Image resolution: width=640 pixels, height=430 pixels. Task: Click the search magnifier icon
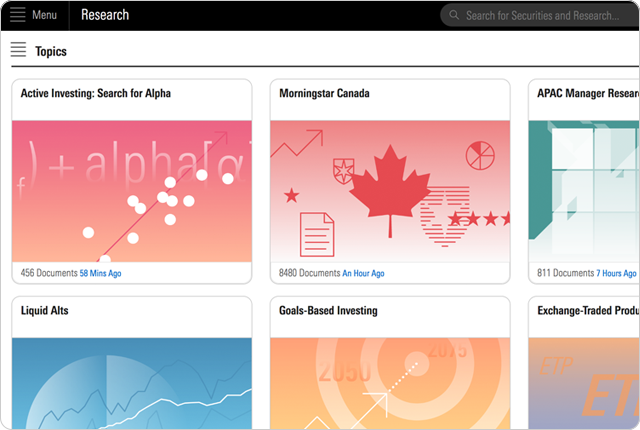point(454,15)
